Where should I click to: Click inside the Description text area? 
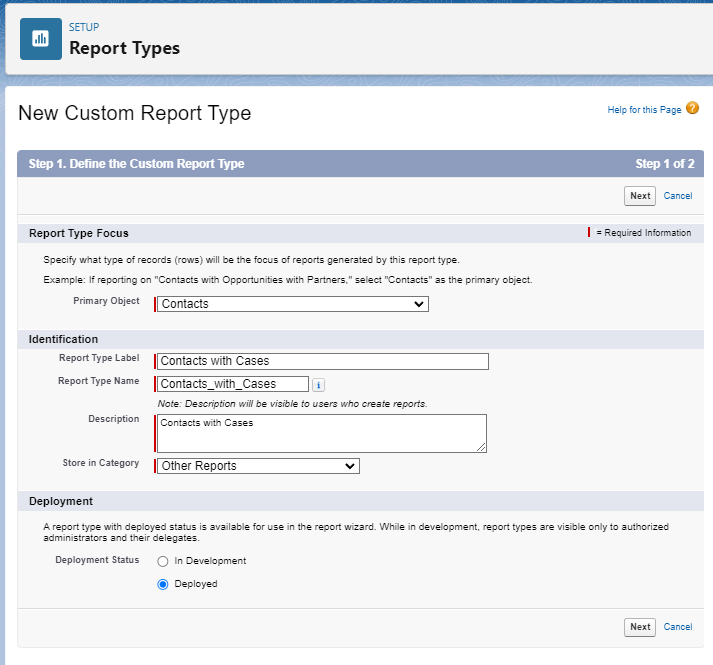click(x=320, y=434)
